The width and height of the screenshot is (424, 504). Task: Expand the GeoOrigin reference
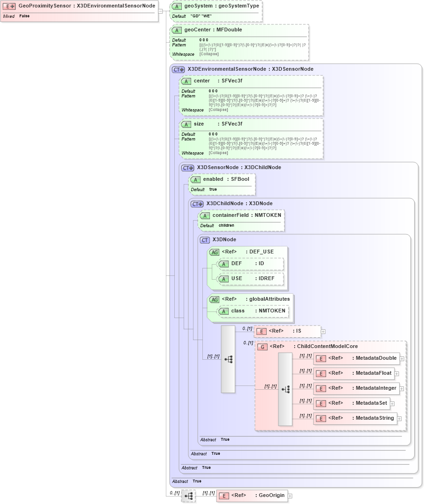pyautogui.click(x=290, y=496)
